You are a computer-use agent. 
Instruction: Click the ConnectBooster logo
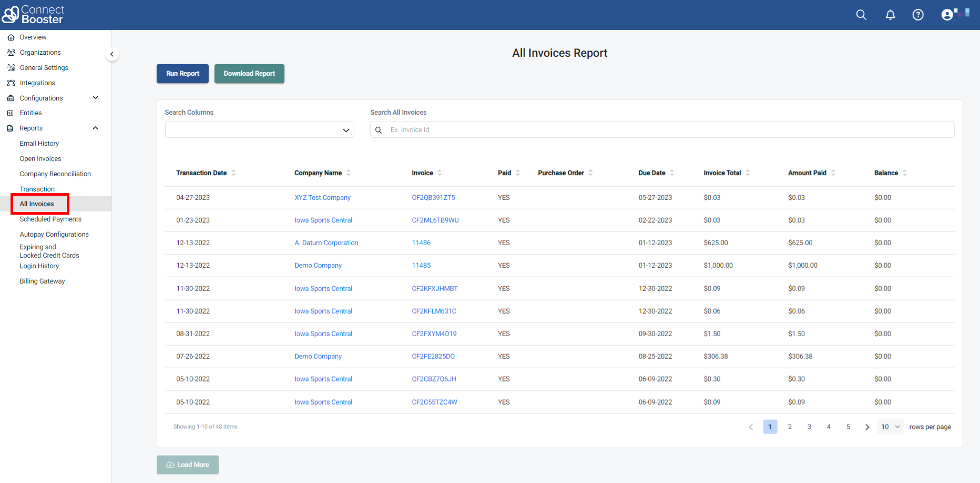(x=33, y=14)
